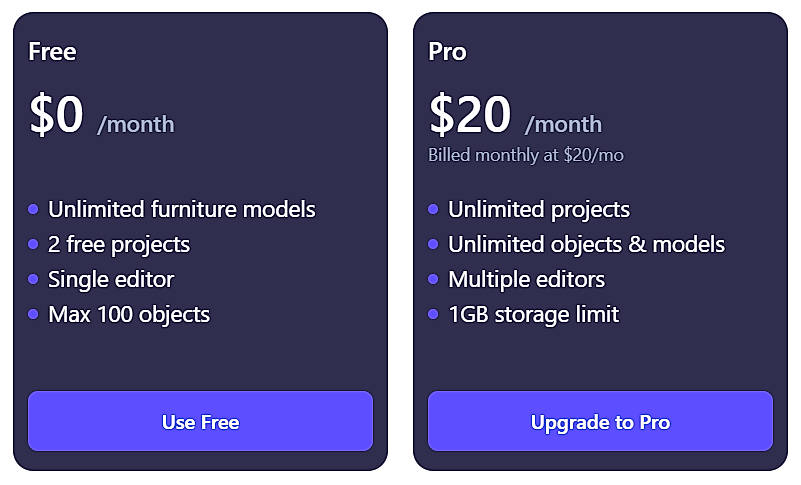The height and width of the screenshot is (485, 801).
Task: Click /month label next to $20
Action: pos(564,125)
